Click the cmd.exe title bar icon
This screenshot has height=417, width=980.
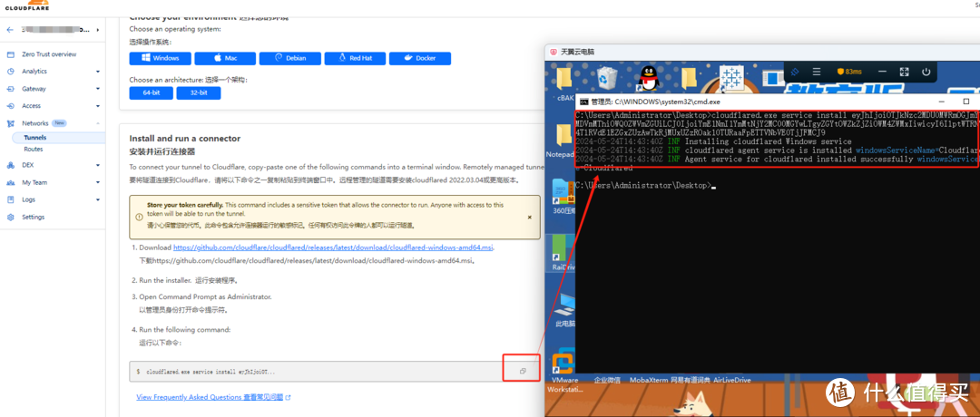583,102
